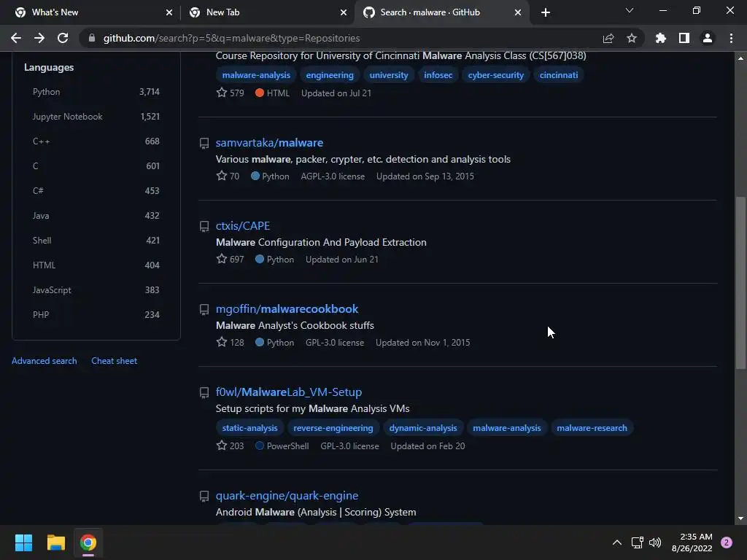
Task: Open mgoffin/malwarecookbook repository
Action: click(x=287, y=309)
